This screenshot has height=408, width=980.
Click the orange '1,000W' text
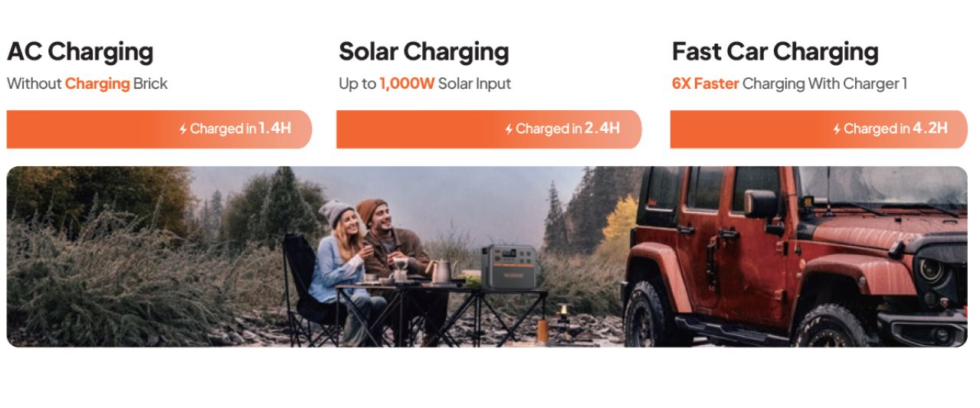pos(407,83)
